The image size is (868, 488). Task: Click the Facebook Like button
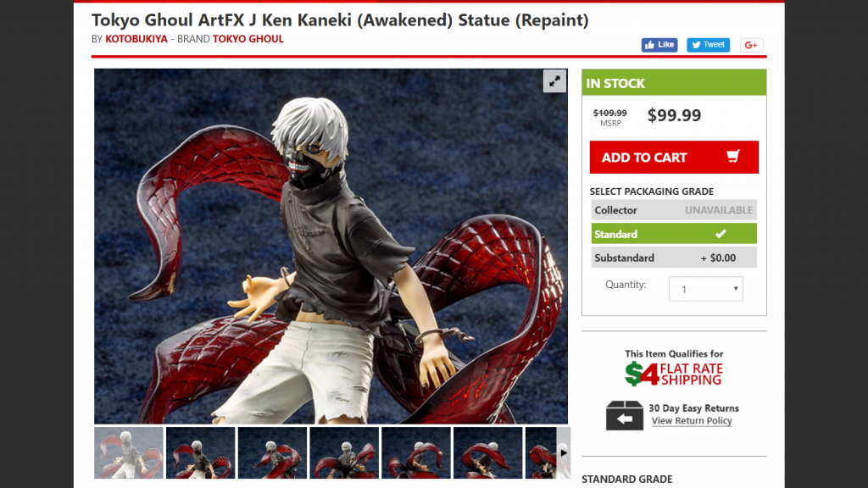click(x=659, y=45)
